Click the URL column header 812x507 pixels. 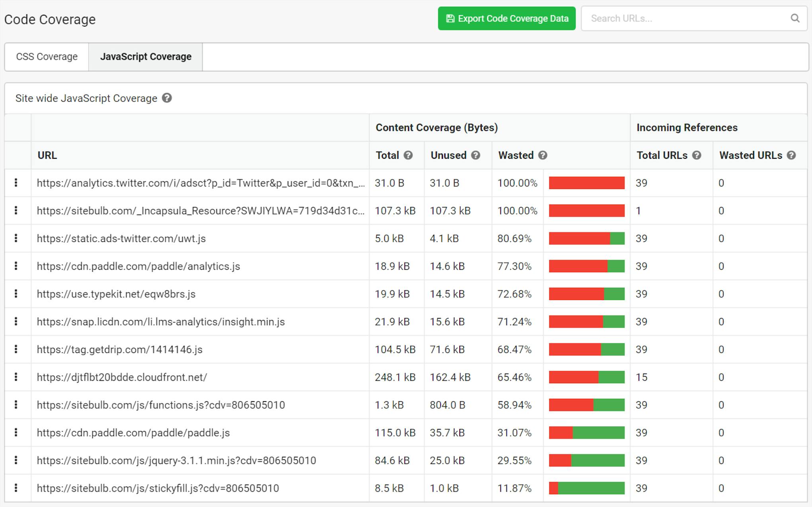[x=47, y=155]
